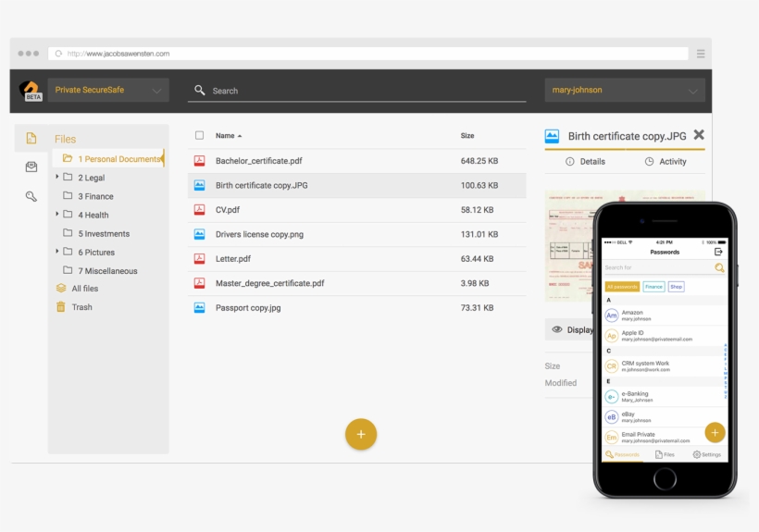Select the Files sidebar icon
The height and width of the screenshot is (532, 759).
[31, 139]
